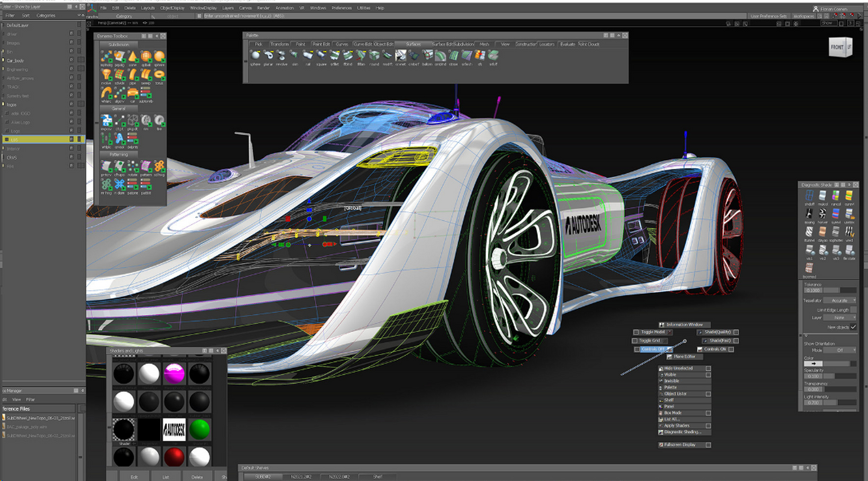Toggle the Apply Shaders checkbox
868x481 pixels.
click(708, 426)
